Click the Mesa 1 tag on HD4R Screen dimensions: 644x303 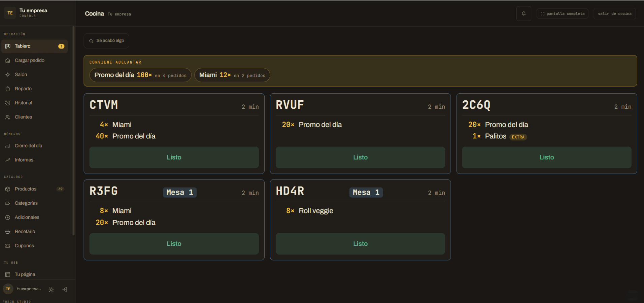(x=366, y=192)
